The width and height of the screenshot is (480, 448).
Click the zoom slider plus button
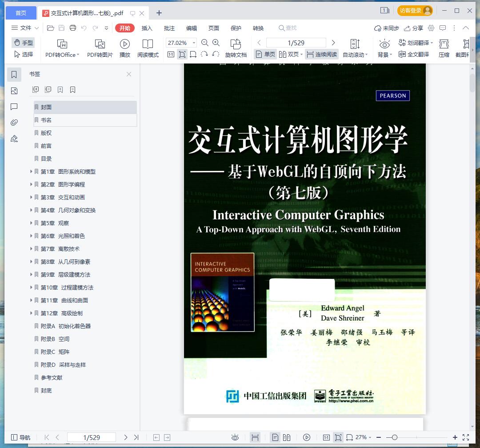[x=455, y=437]
